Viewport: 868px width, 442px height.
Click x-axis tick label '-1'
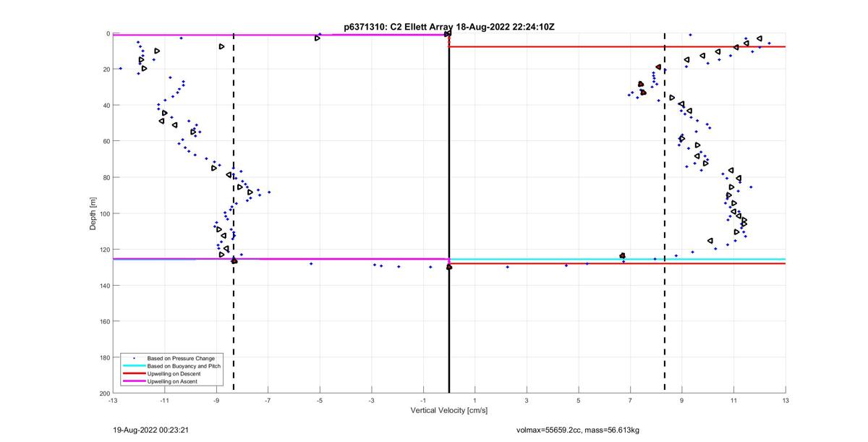[x=423, y=400]
